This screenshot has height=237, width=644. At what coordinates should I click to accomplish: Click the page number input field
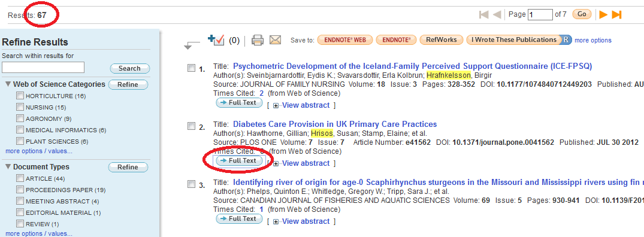click(540, 15)
